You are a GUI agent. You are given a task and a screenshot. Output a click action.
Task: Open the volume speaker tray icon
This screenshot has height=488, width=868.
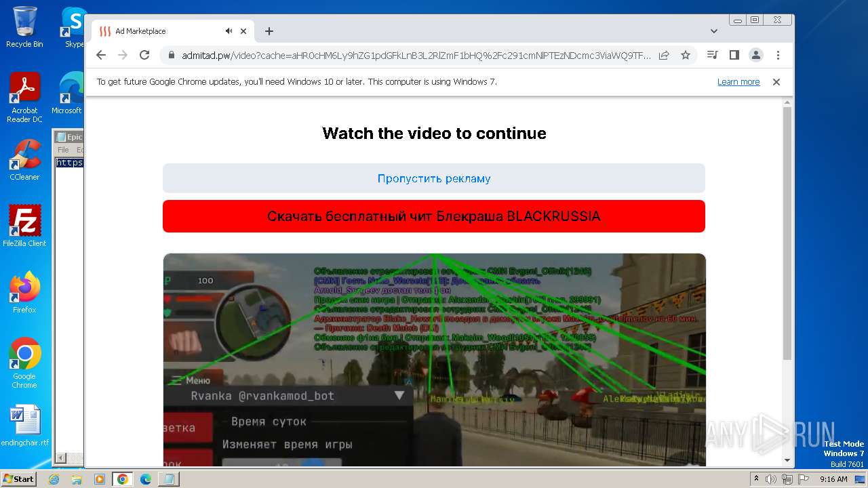pos(771,479)
